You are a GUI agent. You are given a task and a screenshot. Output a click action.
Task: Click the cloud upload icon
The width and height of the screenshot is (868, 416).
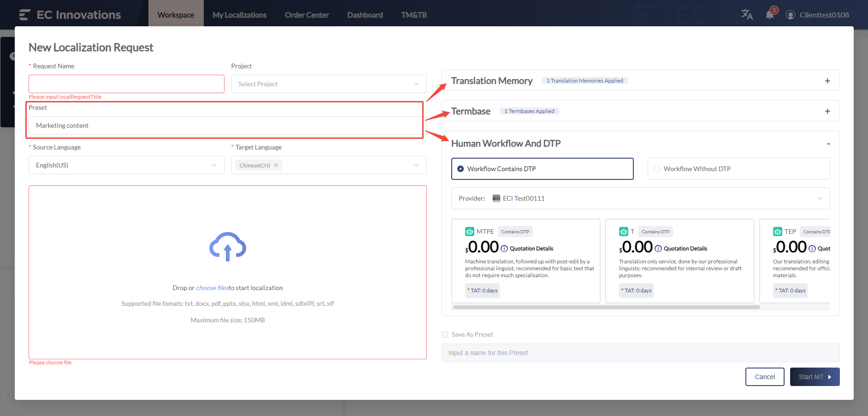click(x=227, y=247)
